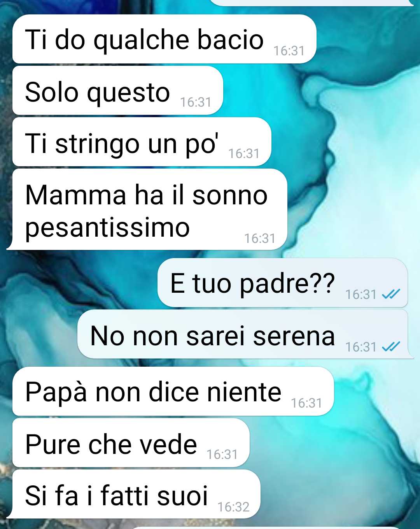Select the sent message "No non sarei serena"
Screen dimensions: 420x529
[x=245, y=334]
